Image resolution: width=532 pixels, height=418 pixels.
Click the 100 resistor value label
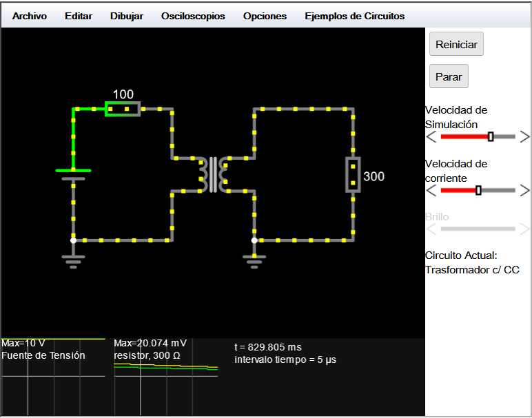tap(123, 94)
